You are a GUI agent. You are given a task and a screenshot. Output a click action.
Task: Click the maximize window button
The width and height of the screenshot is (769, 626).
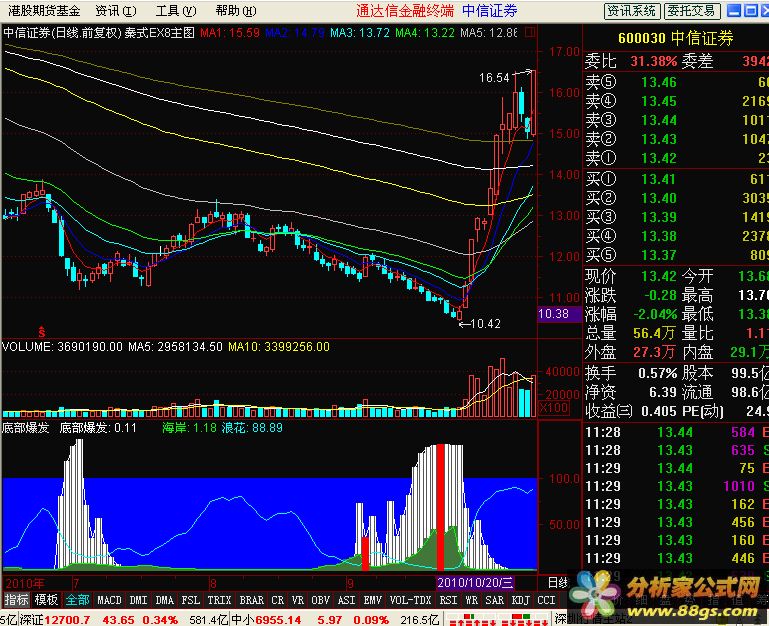(x=750, y=10)
